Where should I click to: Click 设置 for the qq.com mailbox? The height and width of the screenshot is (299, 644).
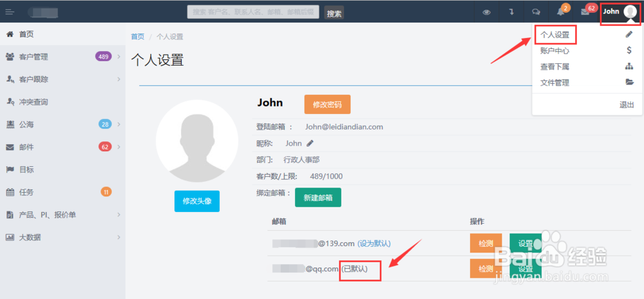[x=526, y=269]
